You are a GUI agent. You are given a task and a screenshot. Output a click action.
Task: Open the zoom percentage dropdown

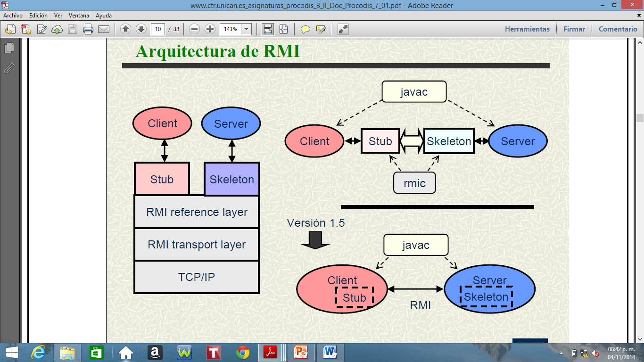point(246,29)
